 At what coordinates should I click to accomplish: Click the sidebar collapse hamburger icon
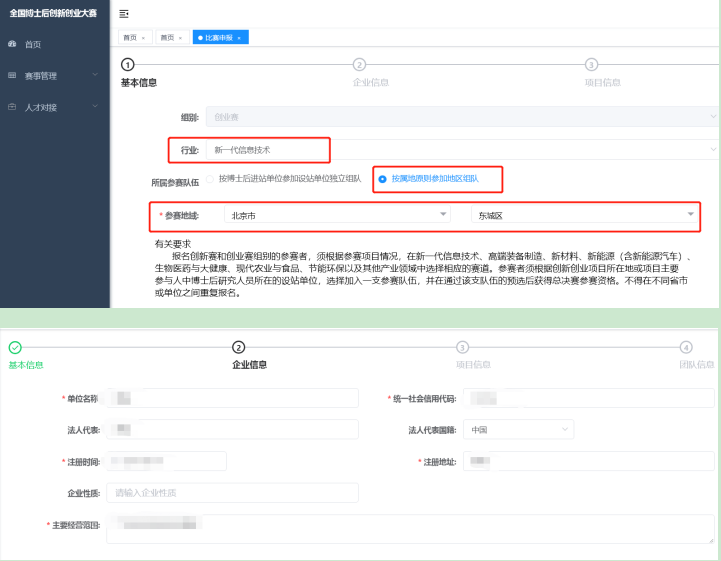[124, 14]
